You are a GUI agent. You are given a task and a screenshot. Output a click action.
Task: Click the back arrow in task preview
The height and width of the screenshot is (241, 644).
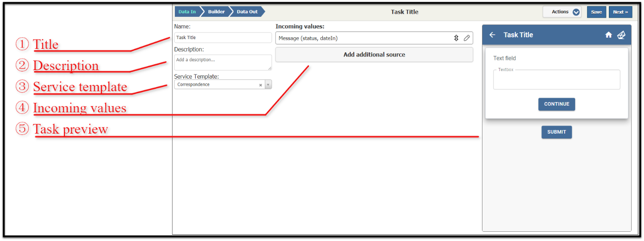tap(492, 35)
